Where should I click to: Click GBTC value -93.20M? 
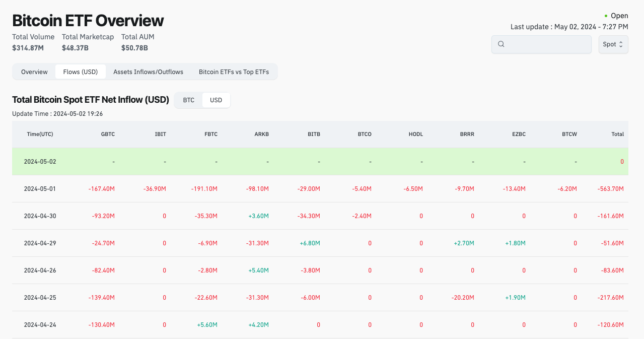pos(103,216)
